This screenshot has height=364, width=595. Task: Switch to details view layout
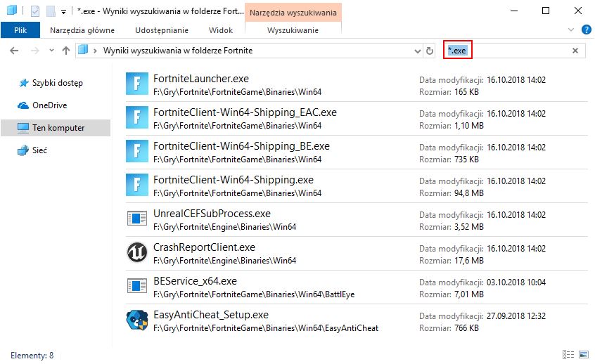pos(568,355)
